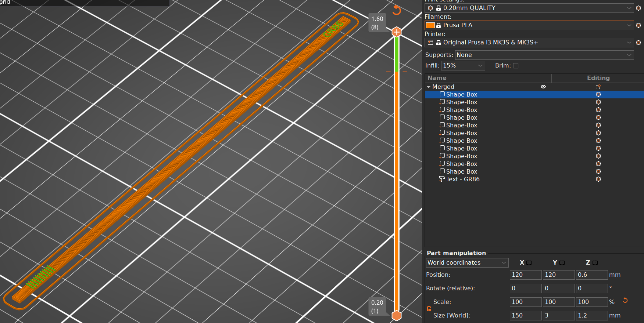Viewport: 644px width, 323px height.
Task: Click the printer settings gear right of printer preset
Action: coord(638,43)
